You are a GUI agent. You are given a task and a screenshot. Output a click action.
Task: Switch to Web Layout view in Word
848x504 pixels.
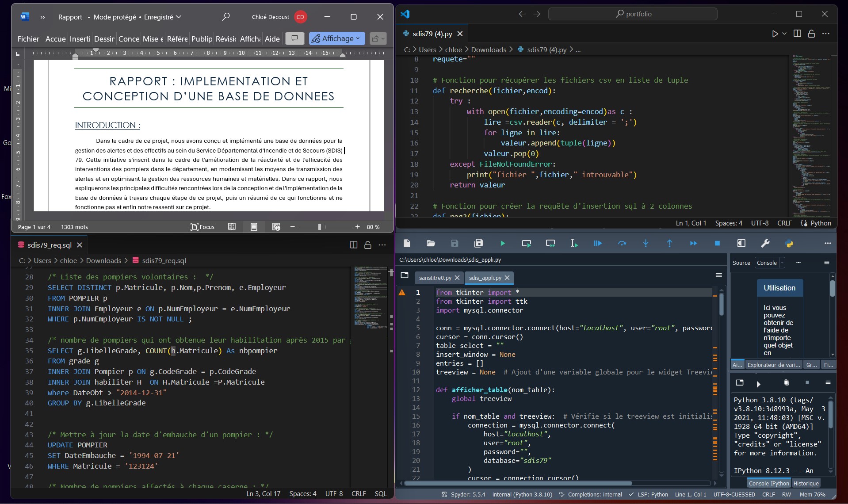click(x=276, y=226)
